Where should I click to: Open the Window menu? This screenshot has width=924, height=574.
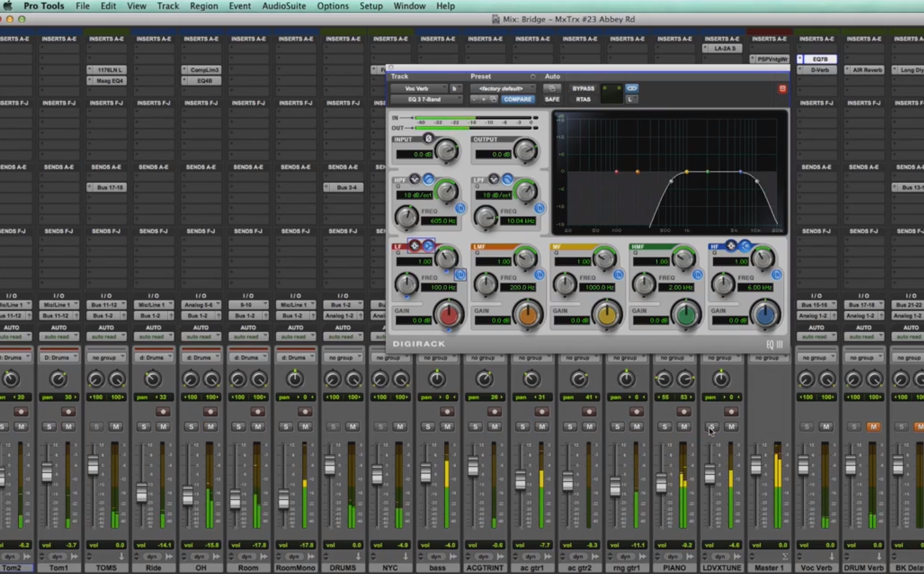coord(409,6)
